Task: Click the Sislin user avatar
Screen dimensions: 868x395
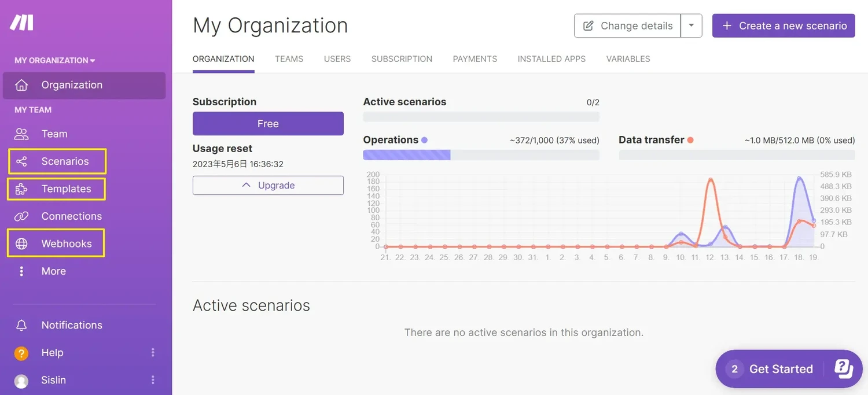Action: pyautogui.click(x=21, y=381)
